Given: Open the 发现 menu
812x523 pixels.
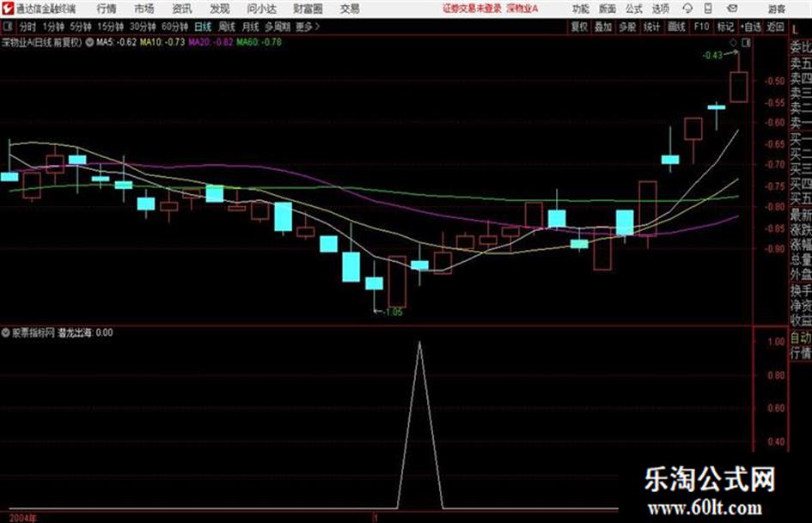Looking at the screenshot, I should click(220, 9).
